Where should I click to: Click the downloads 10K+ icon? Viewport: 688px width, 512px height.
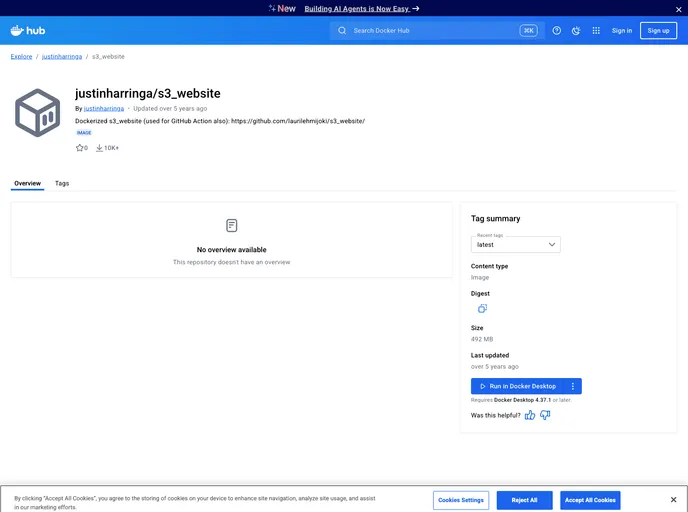[x=100, y=148]
